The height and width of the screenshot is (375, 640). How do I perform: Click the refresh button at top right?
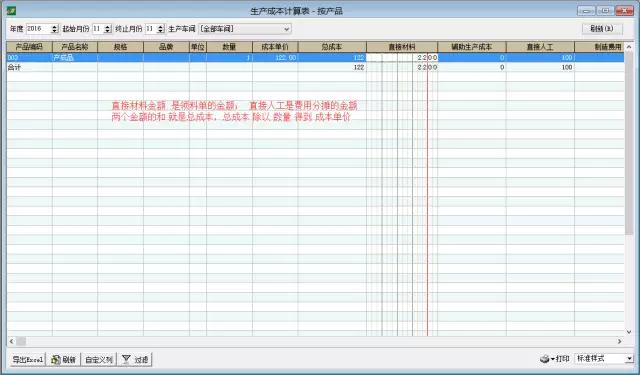click(602, 29)
